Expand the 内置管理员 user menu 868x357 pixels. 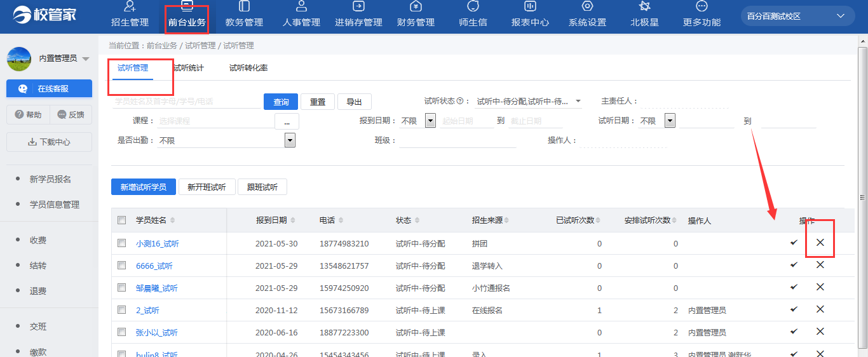pos(86,58)
